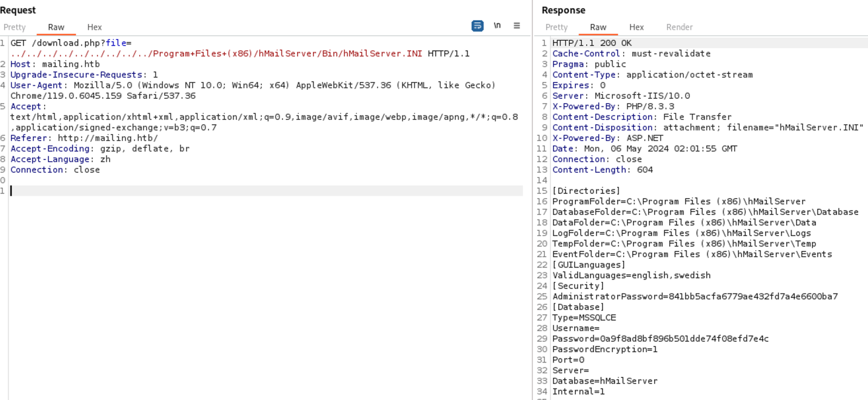This screenshot has height=400, width=868.
Task: Click 'Cache-Control: must-revalidate' response header
Action: point(631,54)
